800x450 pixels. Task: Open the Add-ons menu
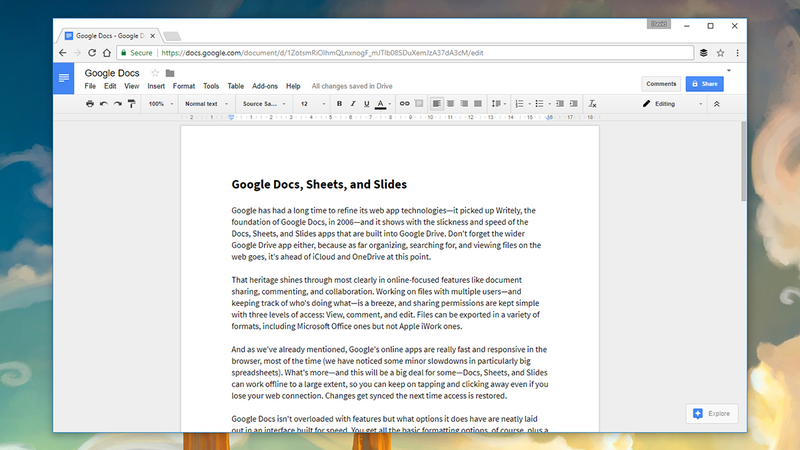click(x=265, y=86)
